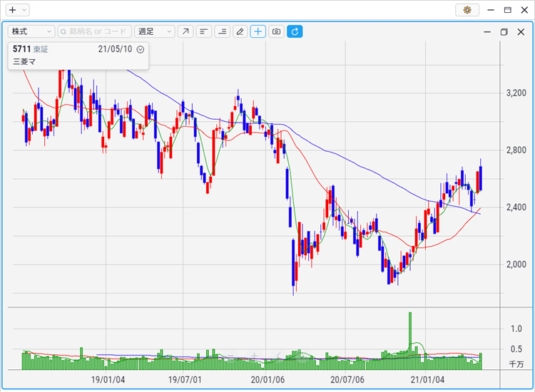535x392 pixels.
Task: Click the 2,000 price axis label
Action: coord(516,264)
